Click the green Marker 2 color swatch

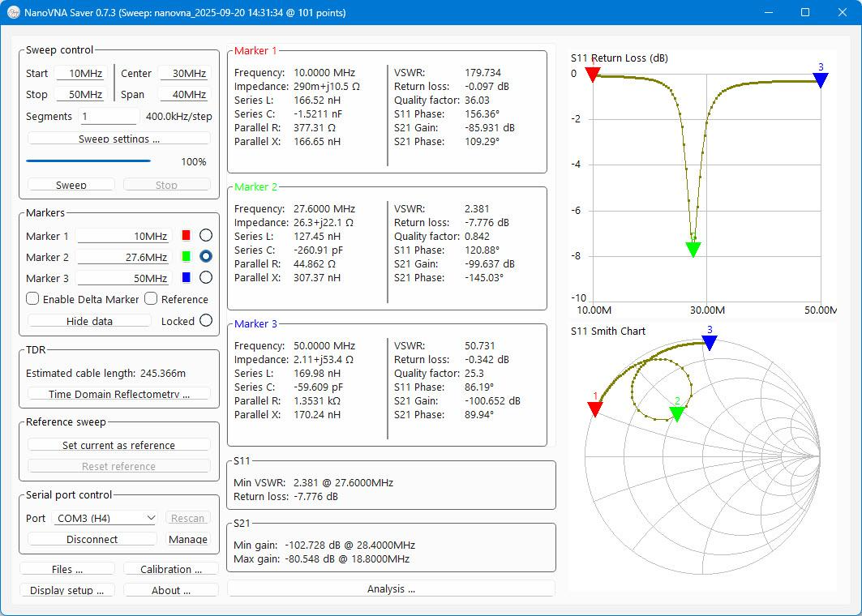186,256
